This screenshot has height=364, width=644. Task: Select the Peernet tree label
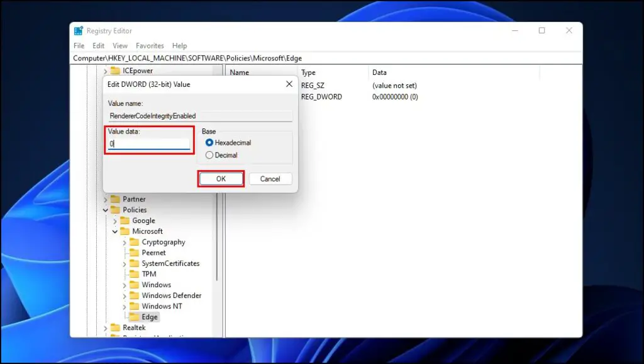153,253
